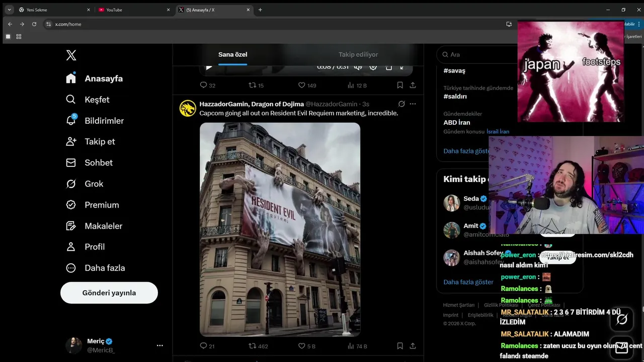
Task: Bookmark the top video post
Action: 399,85
